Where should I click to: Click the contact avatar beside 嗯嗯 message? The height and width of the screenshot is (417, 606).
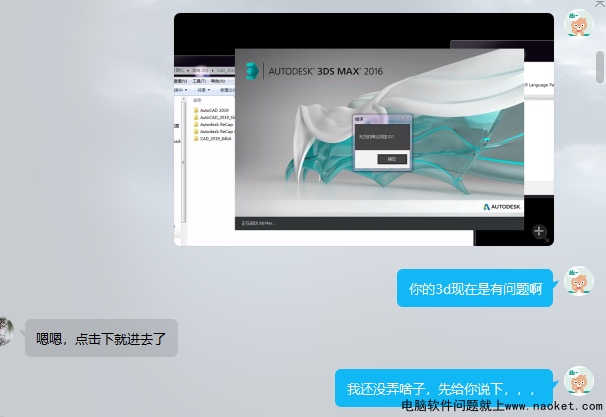pos(6,331)
